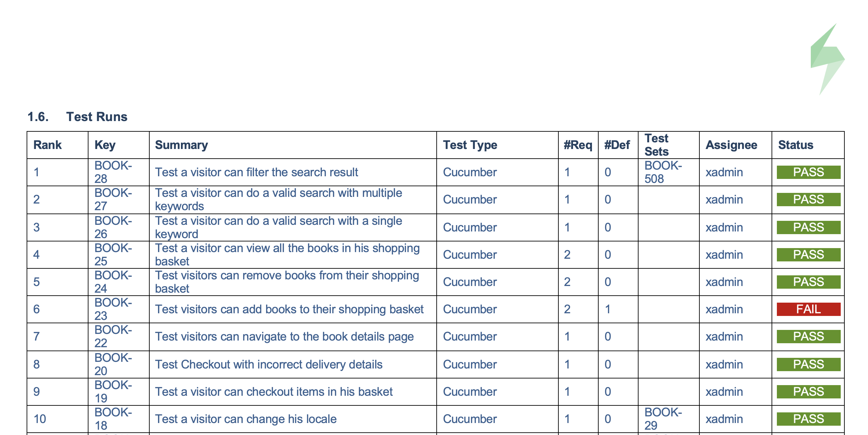The width and height of the screenshot is (868, 435).
Task: Open 'Test a visitor can filter the search result'
Action: [256, 172]
